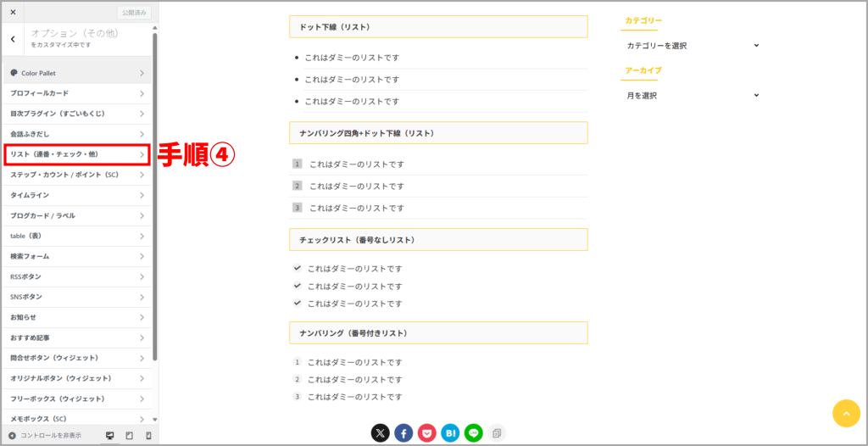Image resolution: width=868 pixels, height=446 pixels.
Task: Share via Hatena Bookmark icon
Action: [450, 433]
